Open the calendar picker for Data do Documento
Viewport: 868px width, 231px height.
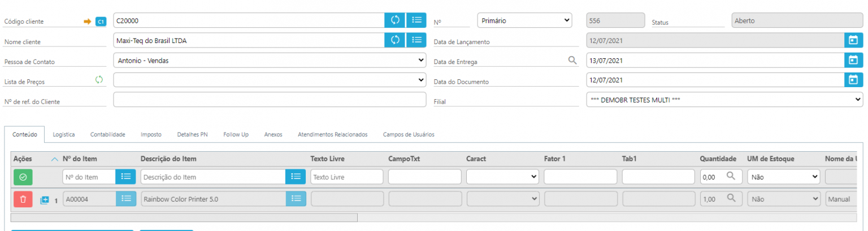point(853,80)
